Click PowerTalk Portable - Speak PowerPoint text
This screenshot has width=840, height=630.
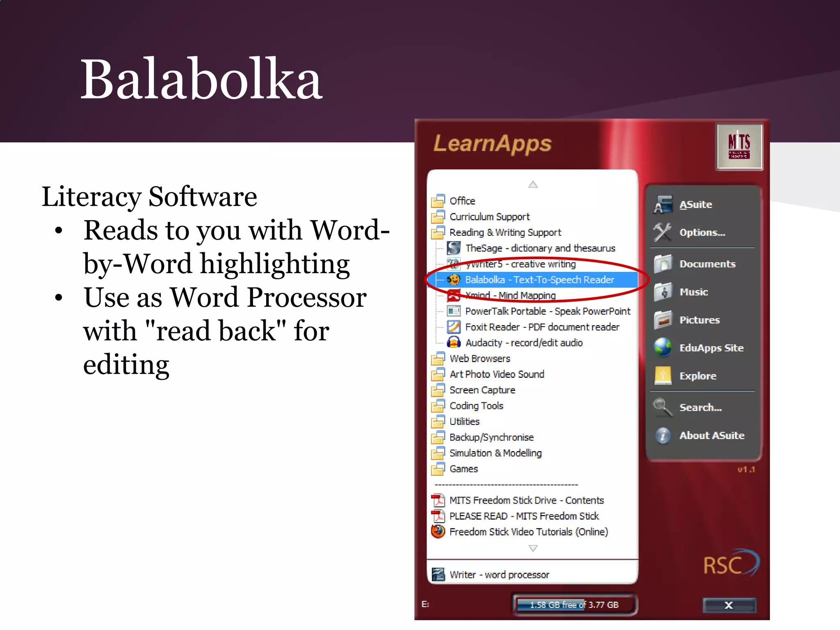point(548,311)
